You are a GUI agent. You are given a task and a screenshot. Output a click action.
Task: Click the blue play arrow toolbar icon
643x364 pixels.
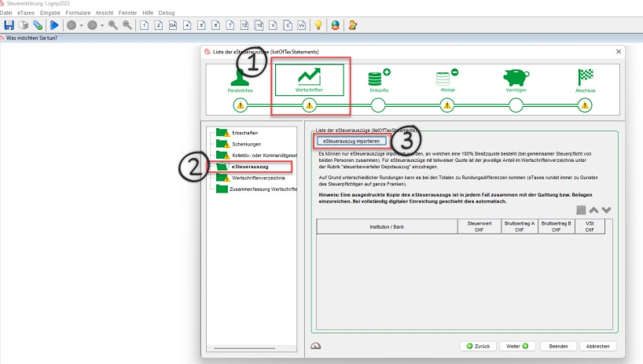[55, 25]
